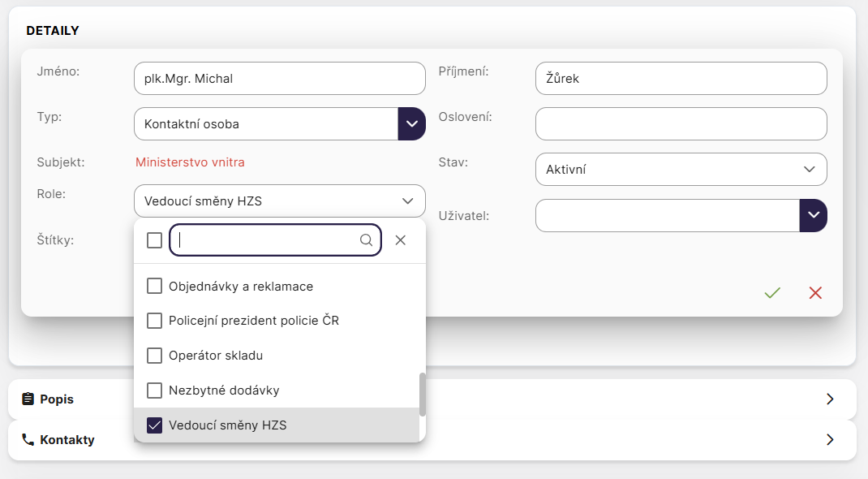The image size is (868, 479).
Task: Open the Uživatel dropdown arrow button
Action: (x=813, y=216)
